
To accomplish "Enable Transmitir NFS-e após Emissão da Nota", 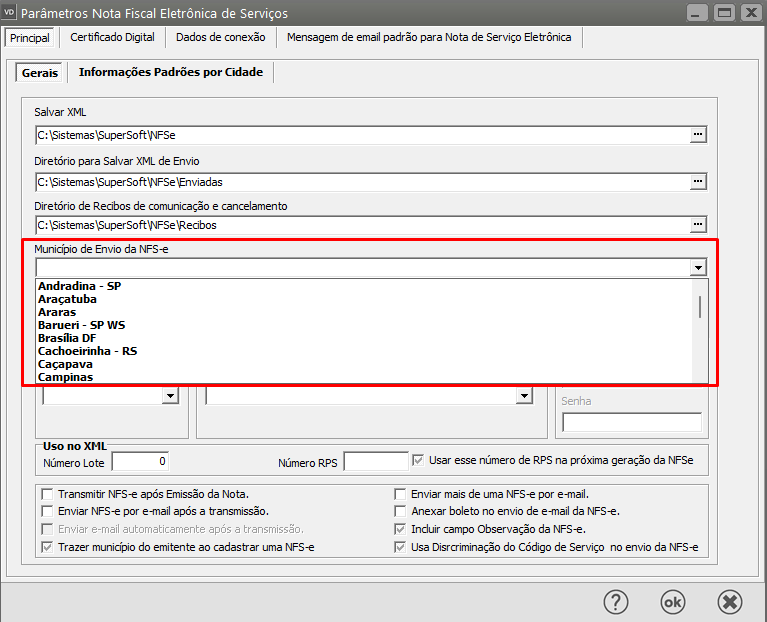I will coord(47,494).
